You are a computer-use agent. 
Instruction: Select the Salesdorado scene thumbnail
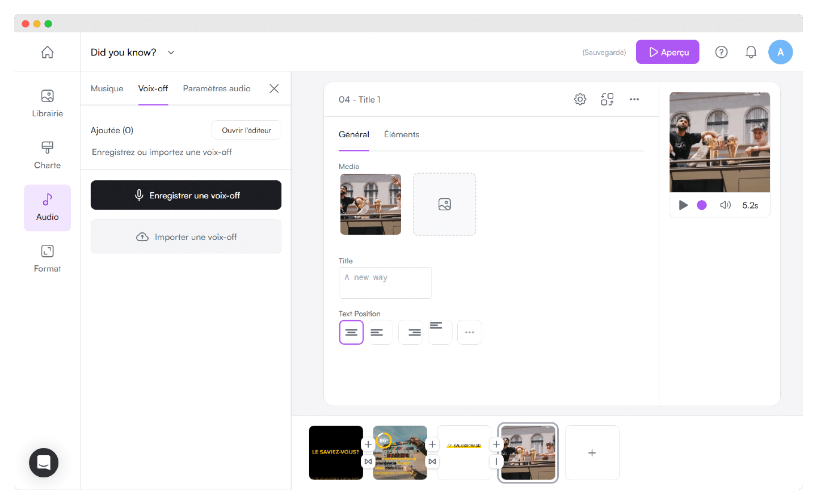464,452
